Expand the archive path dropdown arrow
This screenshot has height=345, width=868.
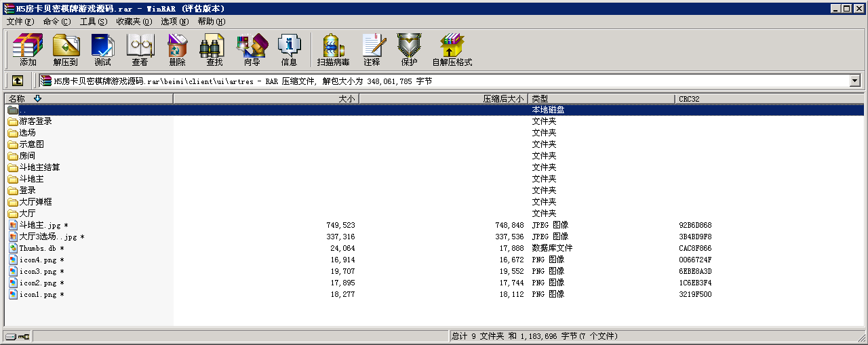click(854, 81)
